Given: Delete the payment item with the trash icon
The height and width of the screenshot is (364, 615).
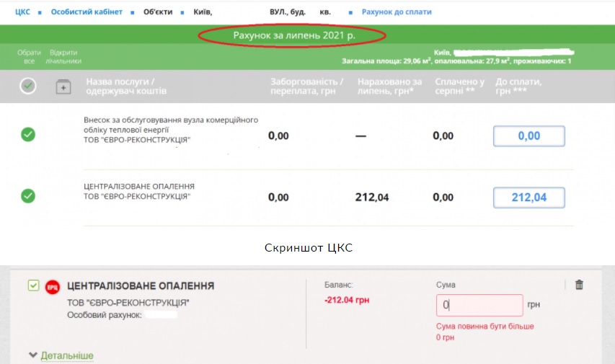Looking at the screenshot, I should point(579,285).
